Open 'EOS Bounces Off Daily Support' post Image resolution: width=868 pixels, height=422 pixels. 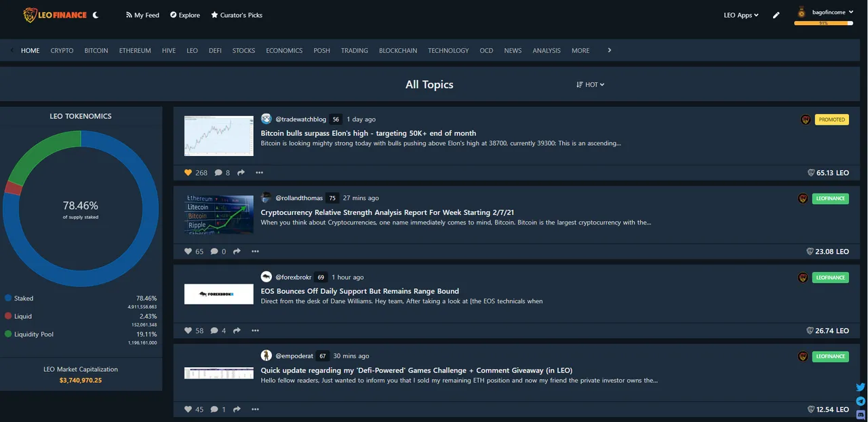360,291
